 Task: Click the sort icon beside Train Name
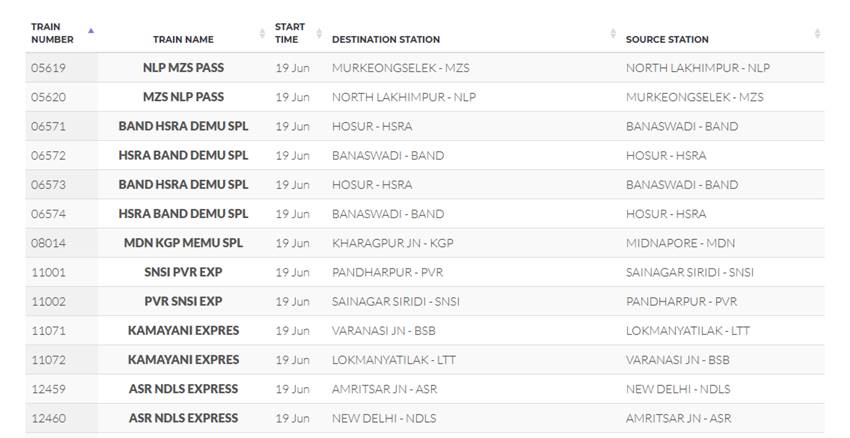pyautogui.click(x=262, y=34)
